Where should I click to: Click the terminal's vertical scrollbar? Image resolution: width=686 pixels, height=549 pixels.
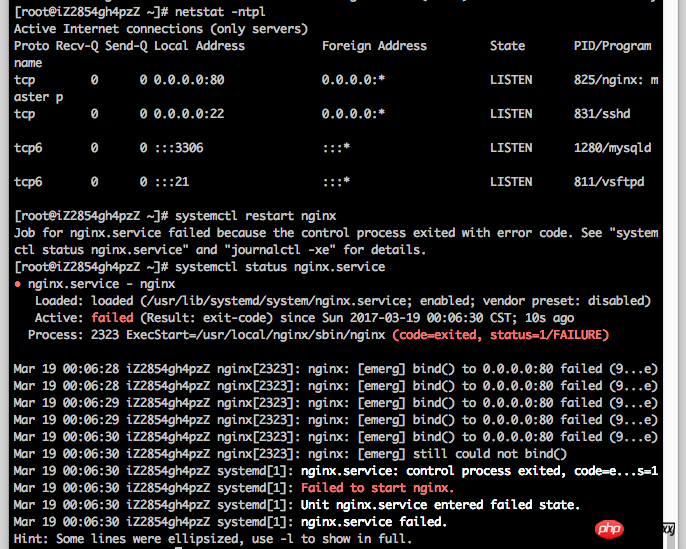coord(670,274)
